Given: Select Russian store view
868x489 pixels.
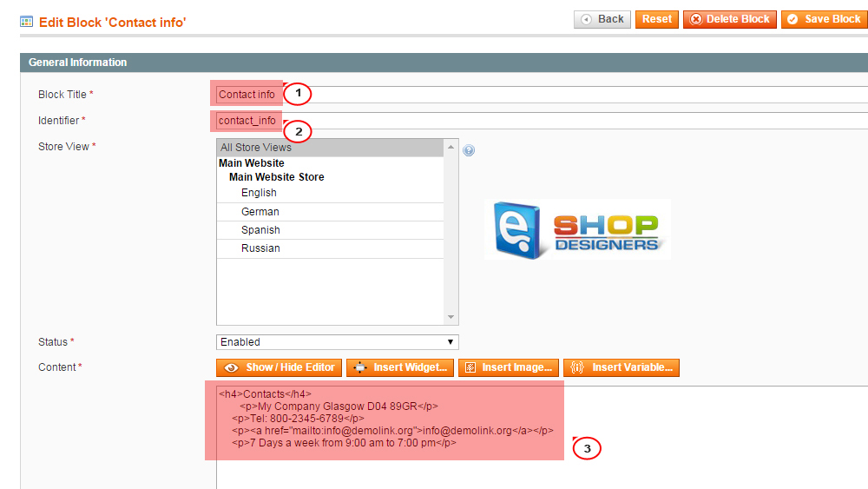Looking at the screenshot, I should [260, 248].
